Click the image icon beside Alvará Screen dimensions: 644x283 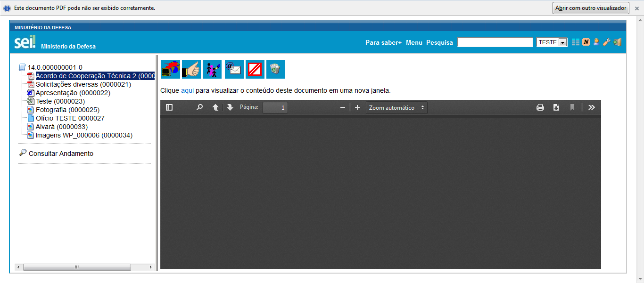31,127
